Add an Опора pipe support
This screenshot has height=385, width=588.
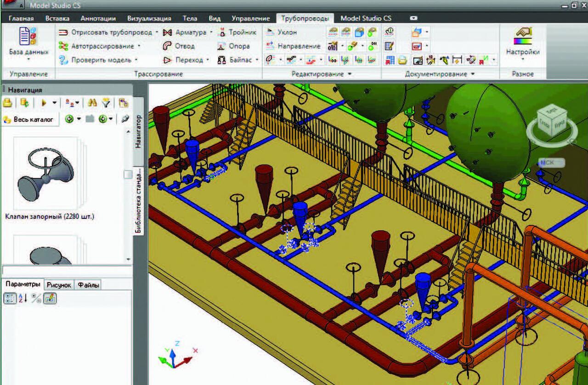click(x=233, y=46)
